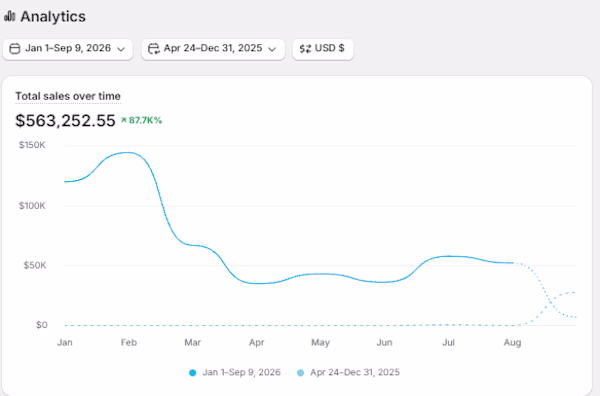This screenshot has width=600, height=396.
Task: Click the calendar icon in the Jan 1–Sep 9 date selector
Action: tap(15, 49)
